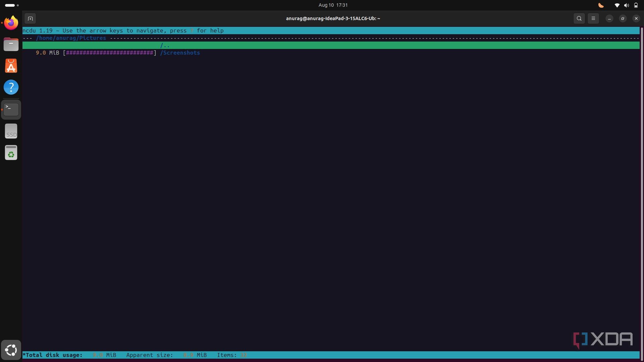
Task: Click the Items count in status bar
Action: click(232, 355)
